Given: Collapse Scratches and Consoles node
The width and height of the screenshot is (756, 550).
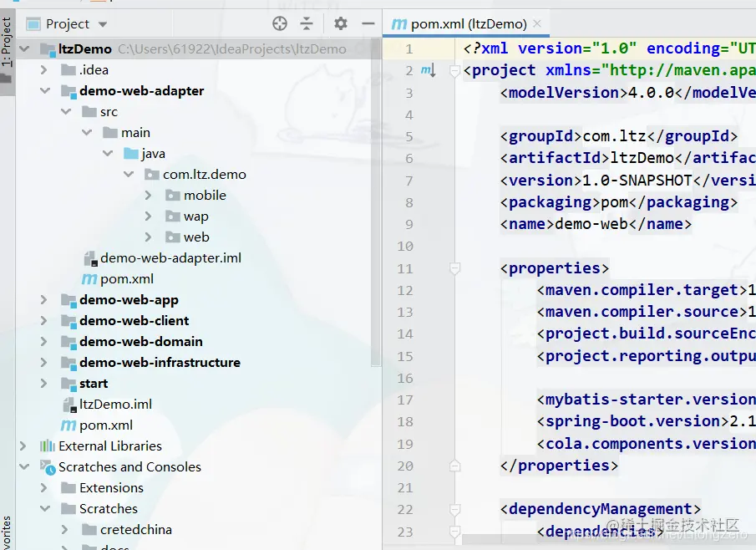Looking at the screenshot, I should [x=24, y=466].
